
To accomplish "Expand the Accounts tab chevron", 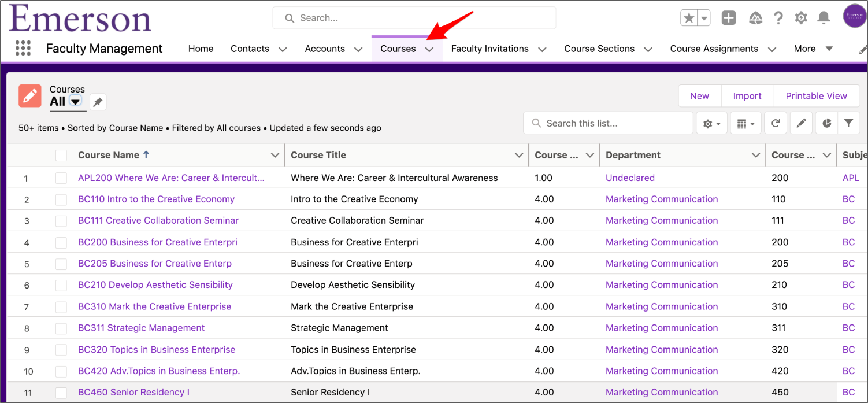I will point(358,50).
